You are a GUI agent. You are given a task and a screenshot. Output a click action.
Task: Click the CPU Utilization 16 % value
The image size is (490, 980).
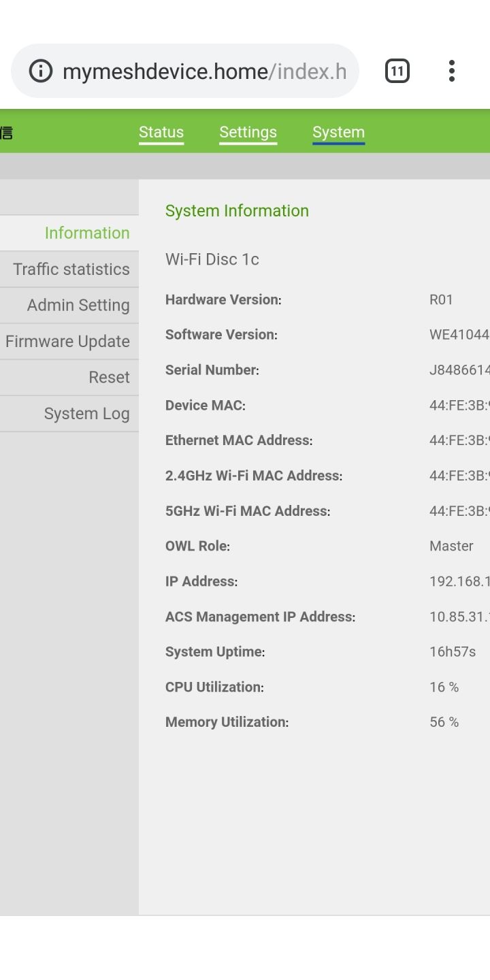point(444,687)
